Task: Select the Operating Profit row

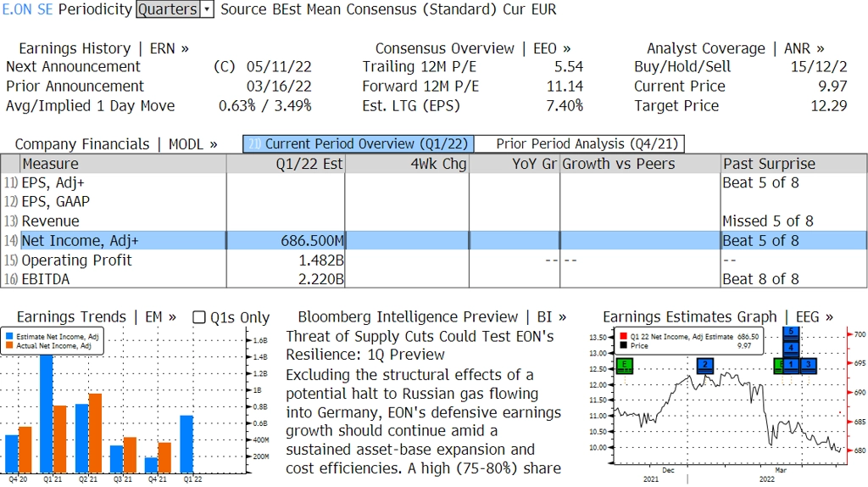Action: point(434,260)
